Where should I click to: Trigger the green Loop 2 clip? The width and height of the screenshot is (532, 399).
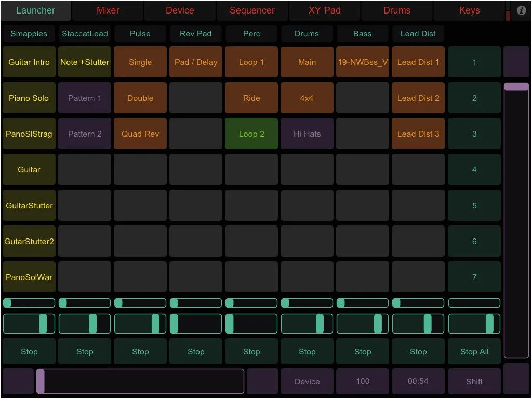[251, 134]
